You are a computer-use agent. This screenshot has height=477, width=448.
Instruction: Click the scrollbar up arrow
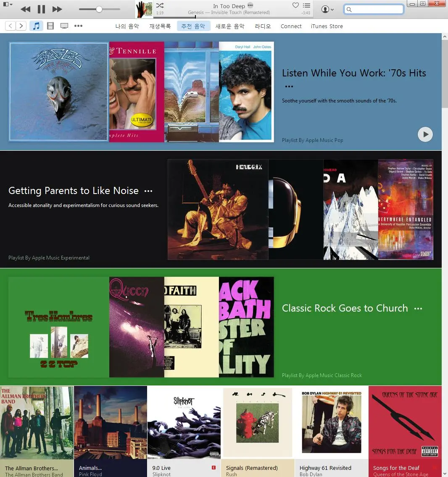click(445, 37)
